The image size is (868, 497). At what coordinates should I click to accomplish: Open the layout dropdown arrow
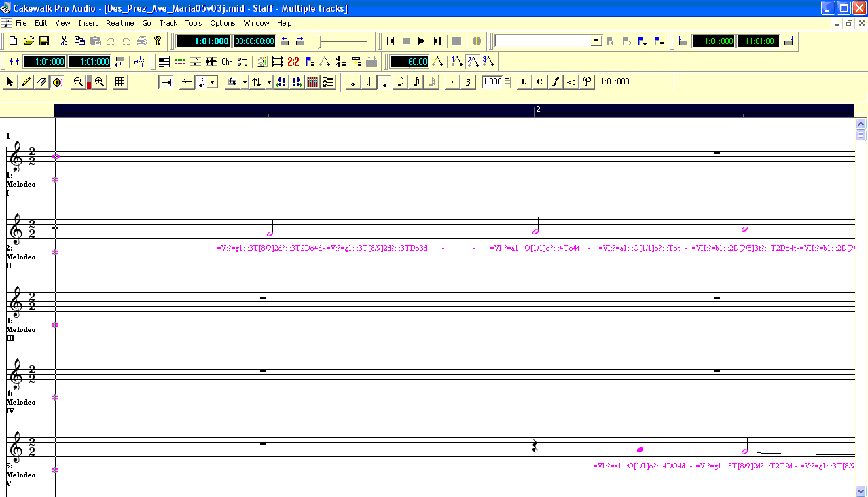[245, 82]
